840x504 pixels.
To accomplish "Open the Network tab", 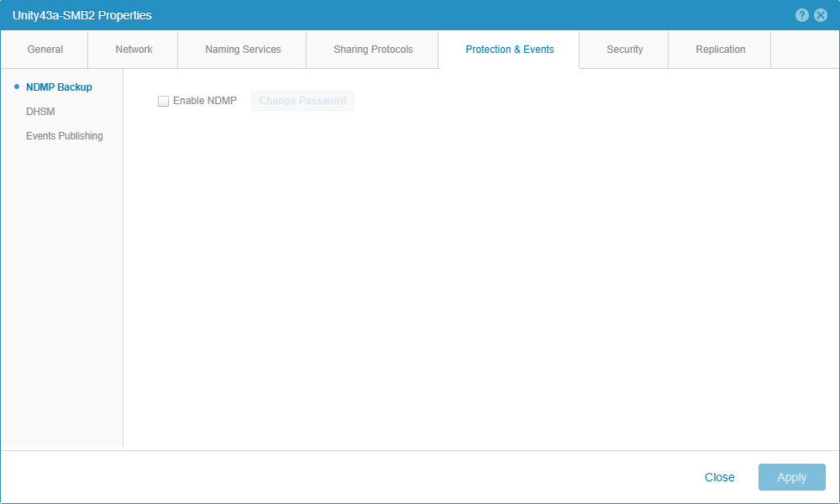I will coord(134,50).
